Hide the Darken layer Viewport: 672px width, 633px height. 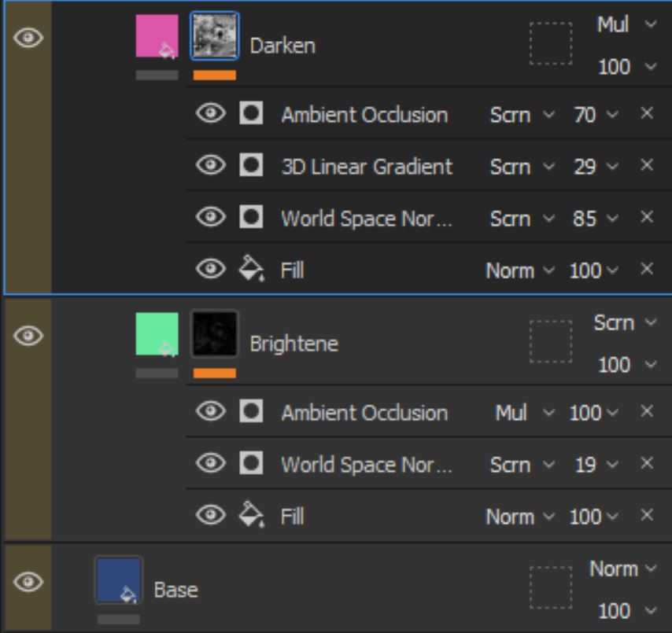tap(29, 38)
